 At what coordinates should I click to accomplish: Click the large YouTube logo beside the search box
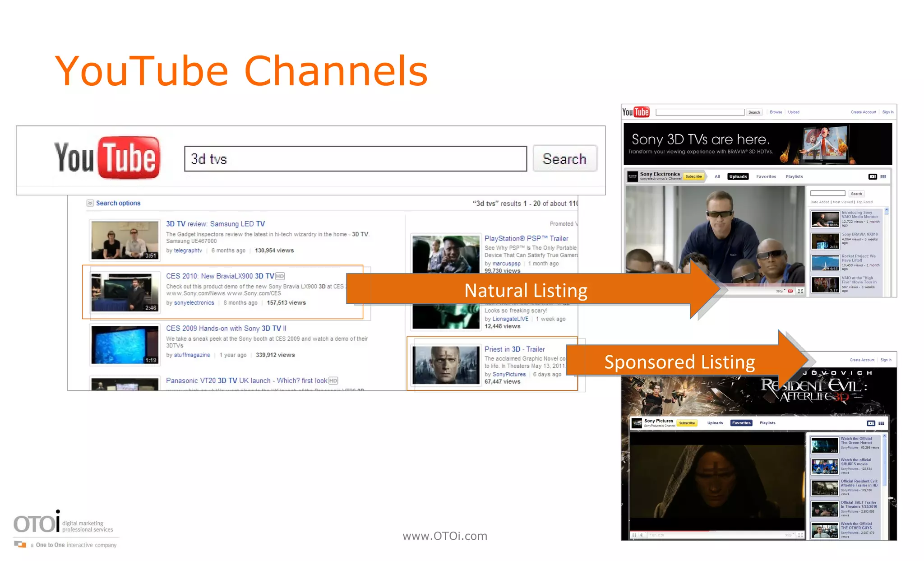(107, 158)
